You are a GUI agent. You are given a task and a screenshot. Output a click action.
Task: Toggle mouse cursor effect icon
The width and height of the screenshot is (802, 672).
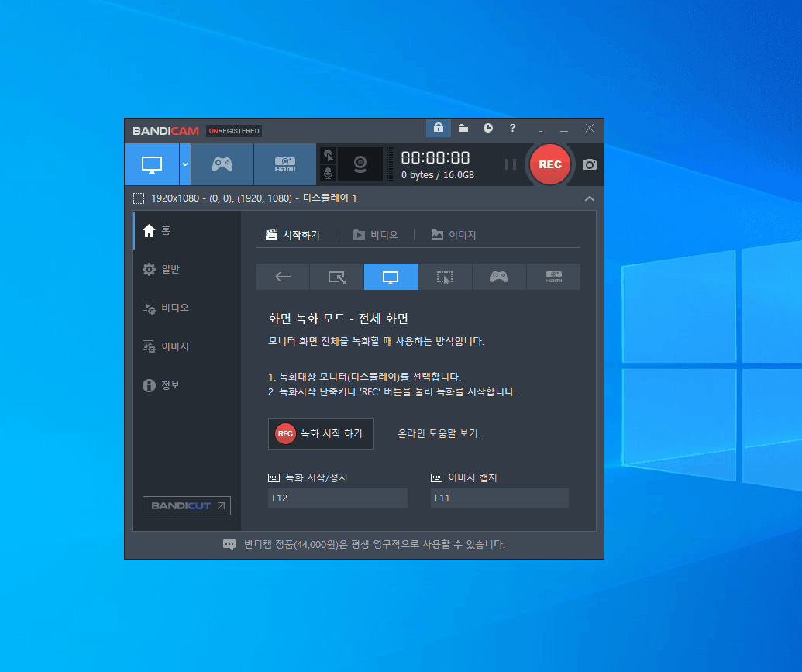(x=329, y=155)
